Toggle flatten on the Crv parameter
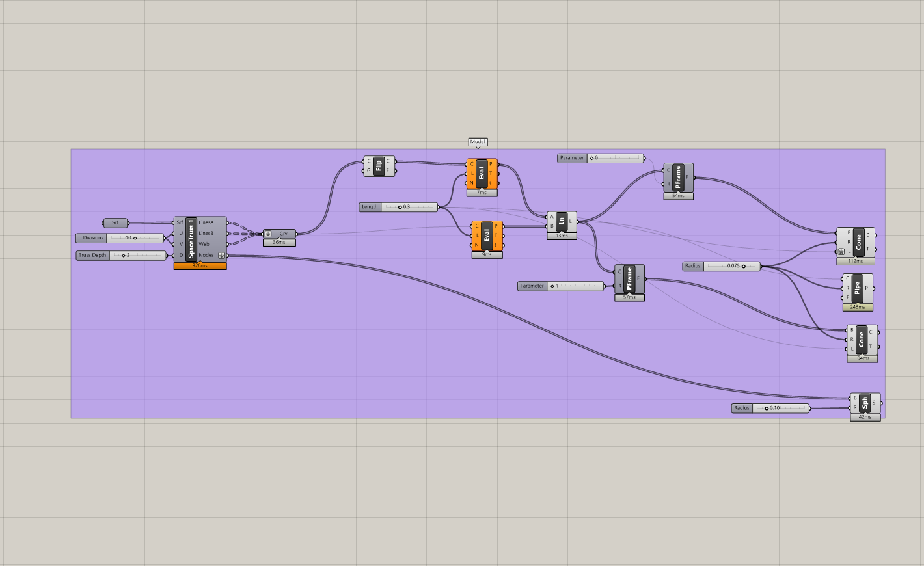 268,233
